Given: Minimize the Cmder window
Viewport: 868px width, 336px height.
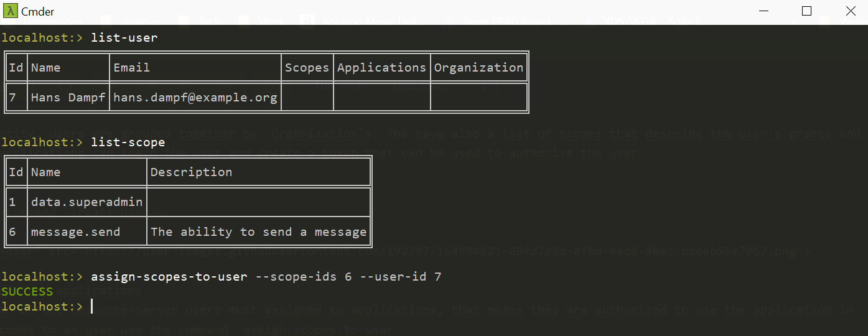Looking at the screenshot, I should tap(763, 11).
